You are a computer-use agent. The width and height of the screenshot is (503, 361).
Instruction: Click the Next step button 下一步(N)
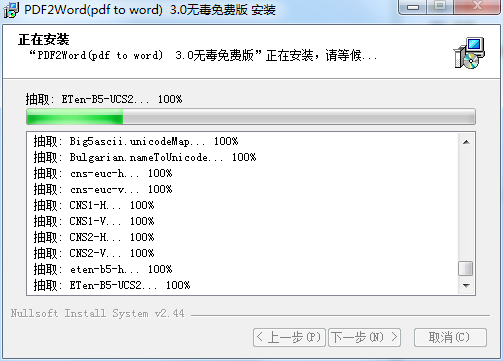tap(364, 337)
